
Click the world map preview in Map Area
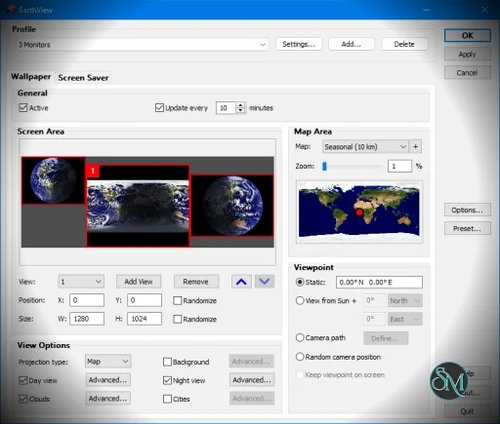click(359, 212)
